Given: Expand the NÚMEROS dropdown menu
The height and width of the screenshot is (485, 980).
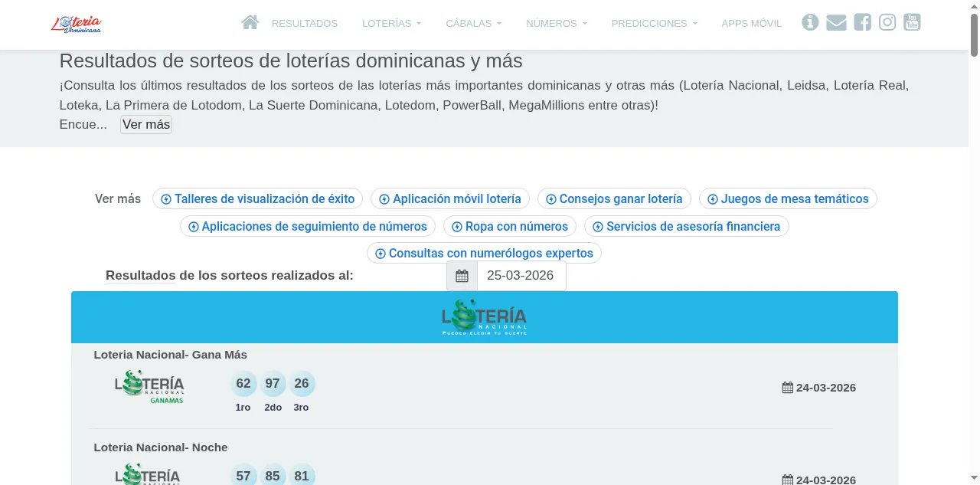Looking at the screenshot, I should coord(557,24).
